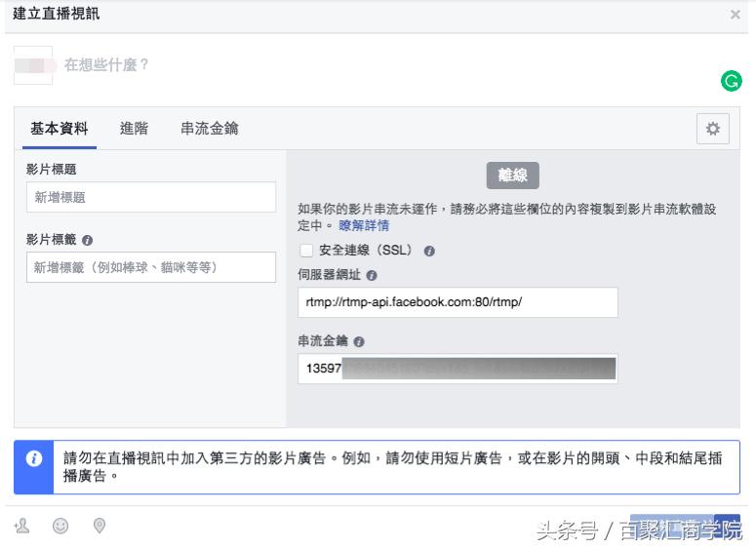Select the server URL rtmp field
Screen dimensions: 756x549
[x=458, y=302]
